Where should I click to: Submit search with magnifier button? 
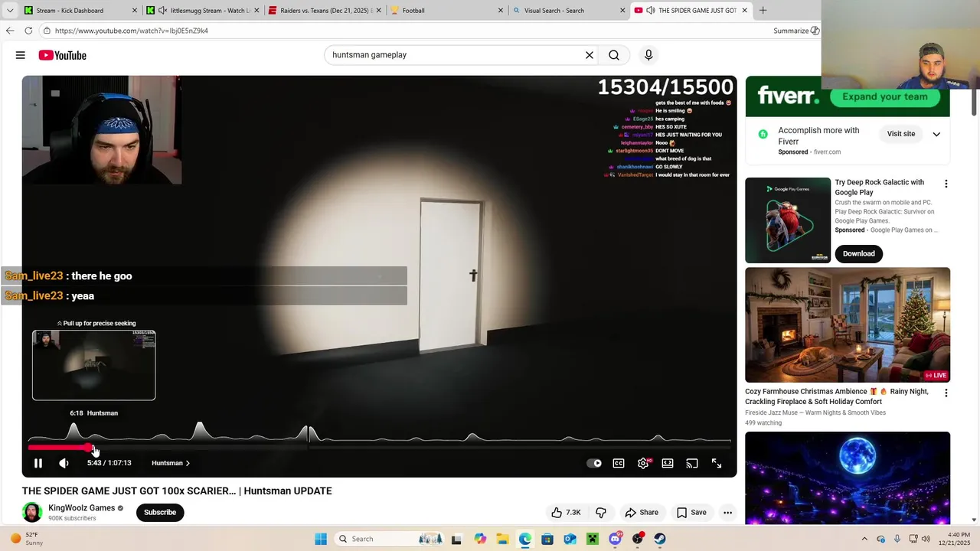[x=614, y=55]
